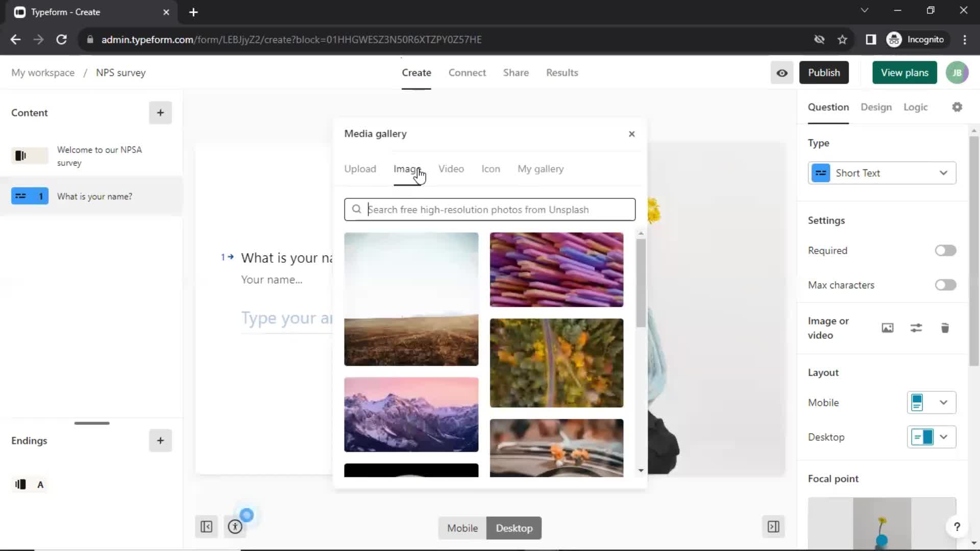Open the preview eye icon
980x551 pixels.
pos(782,73)
